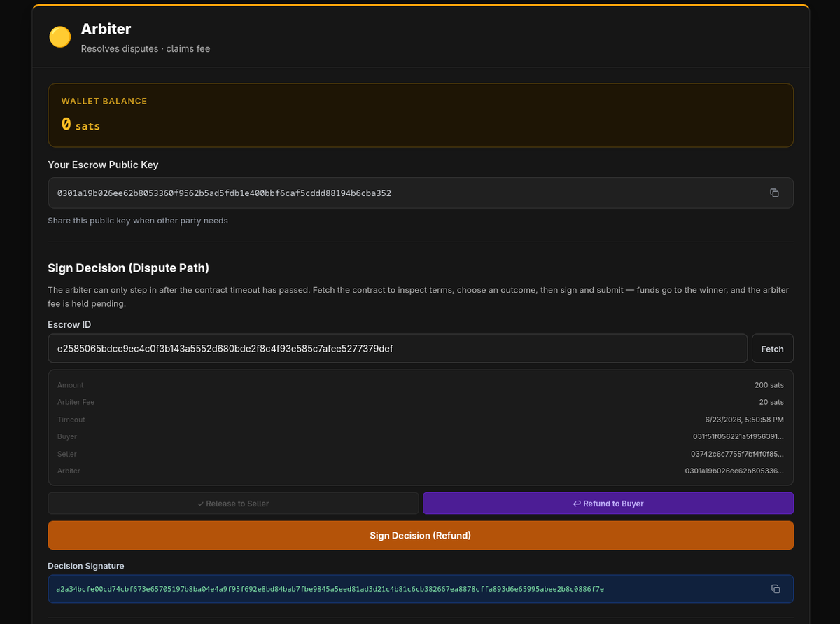This screenshot has height=624, width=840.
Task: Click the Escrow ID label
Action: (x=69, y=324)
